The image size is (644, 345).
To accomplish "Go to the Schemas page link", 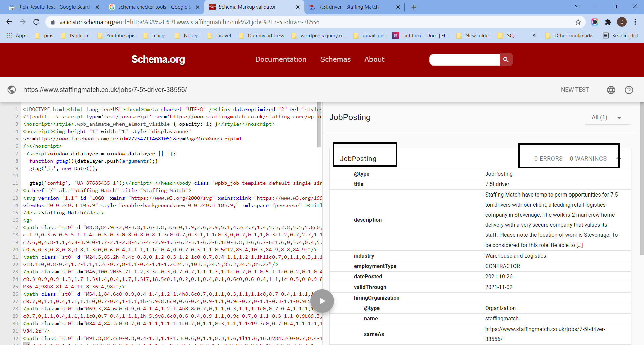I will [x=335, y=59].
